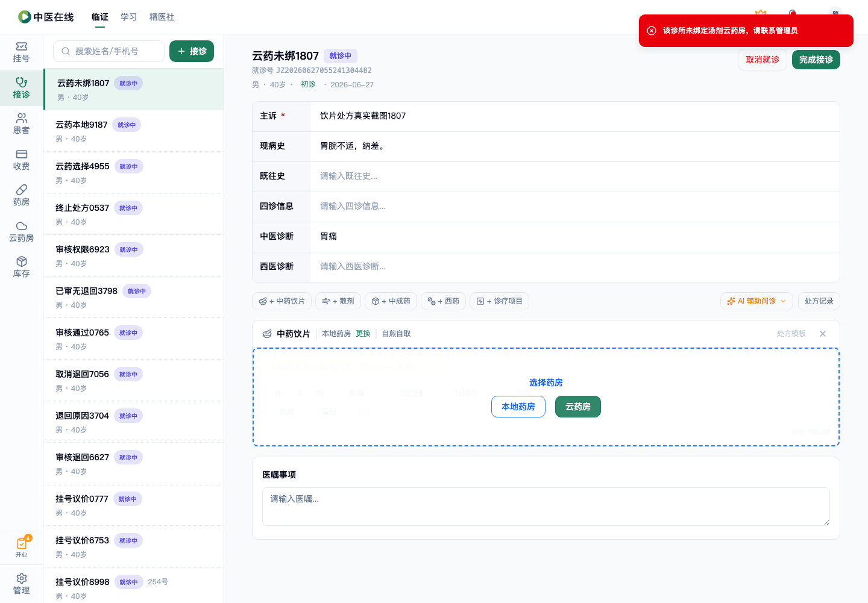Switch to the 临证 top tab
This screenshot has height=603, width=868.
click(100, 17)
